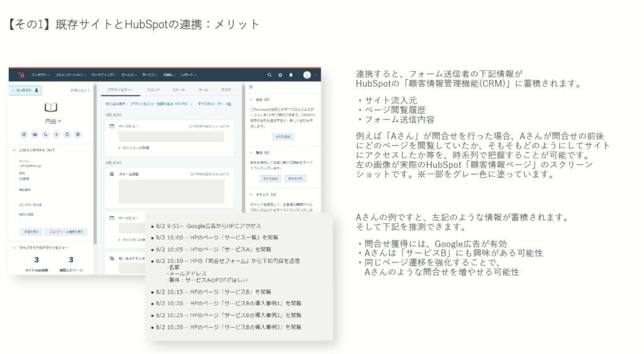Open the アクション dropdown

[80, 91]
